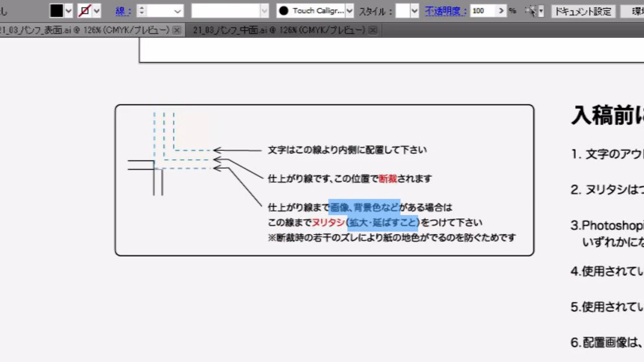
Task: Click the 不透明度 opacity link
Action: [x=445, y=11]
